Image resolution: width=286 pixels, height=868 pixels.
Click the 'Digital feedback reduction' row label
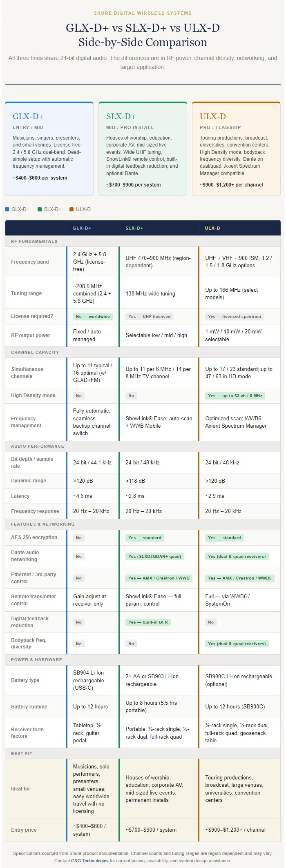point(30,622)
